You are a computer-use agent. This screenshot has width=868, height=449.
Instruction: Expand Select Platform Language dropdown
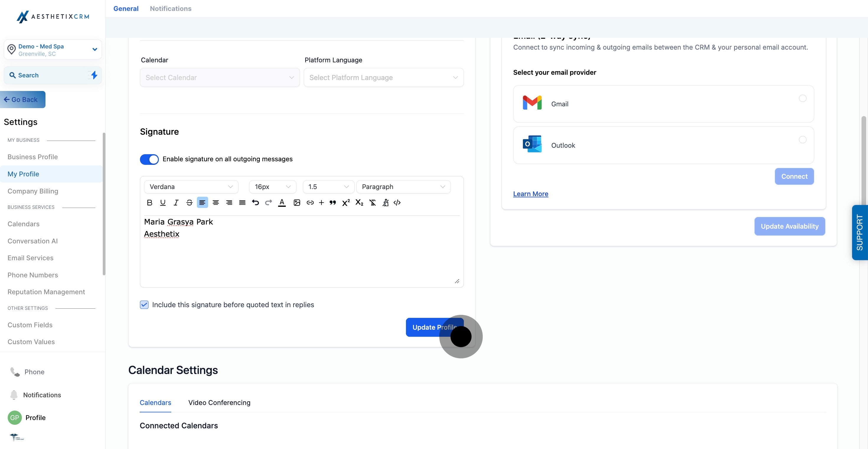click(384, 77)
